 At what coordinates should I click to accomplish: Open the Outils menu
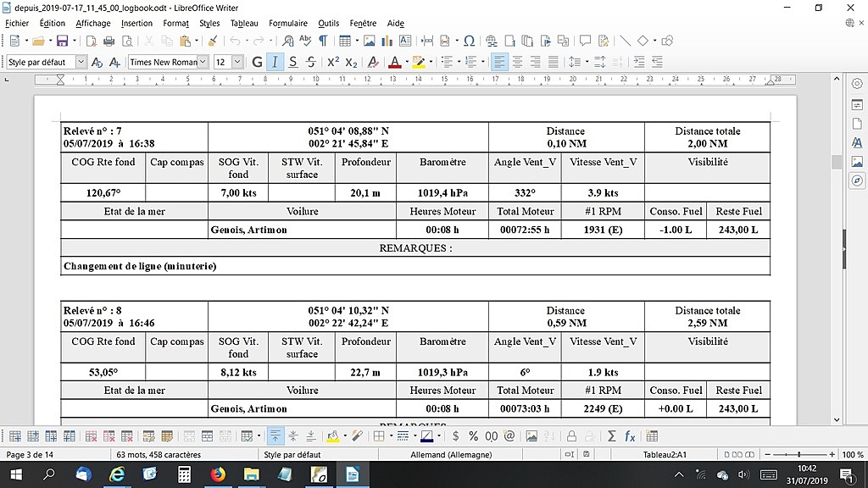click(x=328, y=23)
